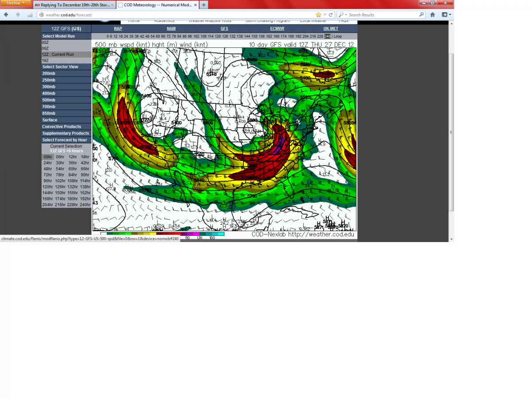This screenshot has width=532, height=399.
Task: Expand the 500mb products menu
Action: tap(66, 100)
